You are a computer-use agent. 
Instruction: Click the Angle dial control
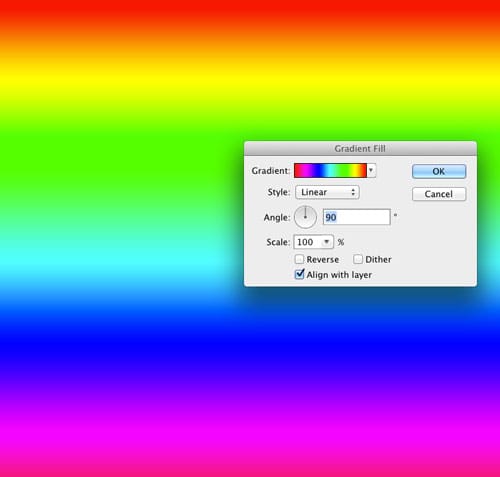pos(305,217)
